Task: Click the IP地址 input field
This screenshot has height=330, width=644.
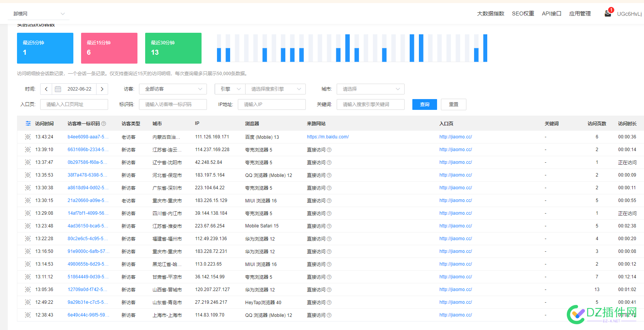Action: point(272,104)
